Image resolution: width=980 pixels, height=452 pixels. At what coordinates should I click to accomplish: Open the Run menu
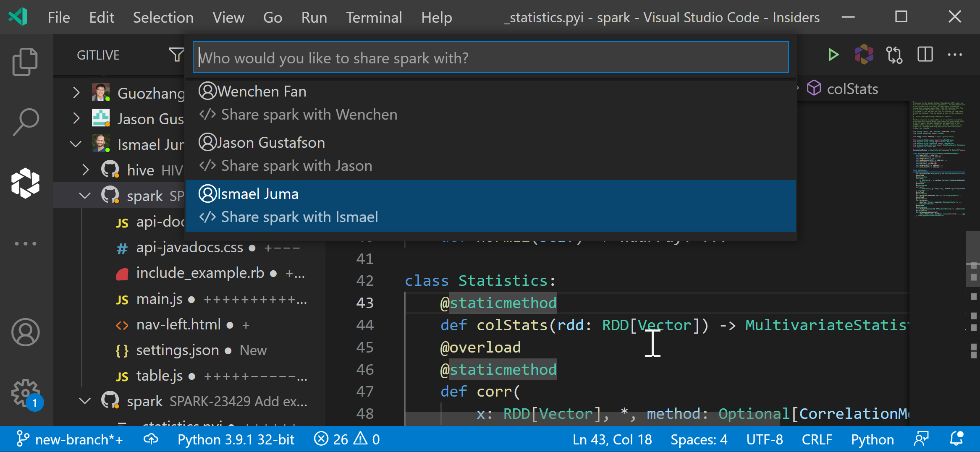tap(314, 17)
